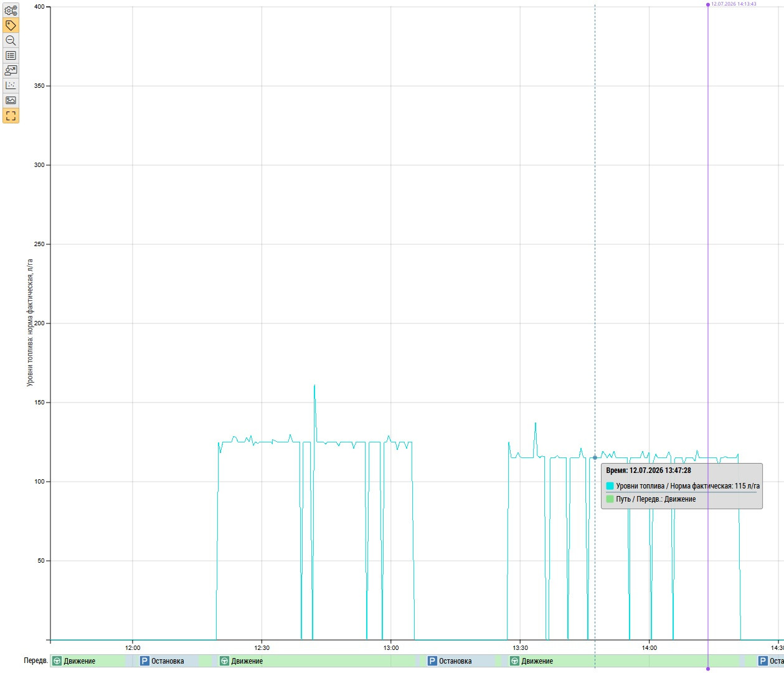Select the Остановка segment label after 12:00
The height and width of the screenshot is (673, 784).
pyautogui.click(x=168, y=661)
